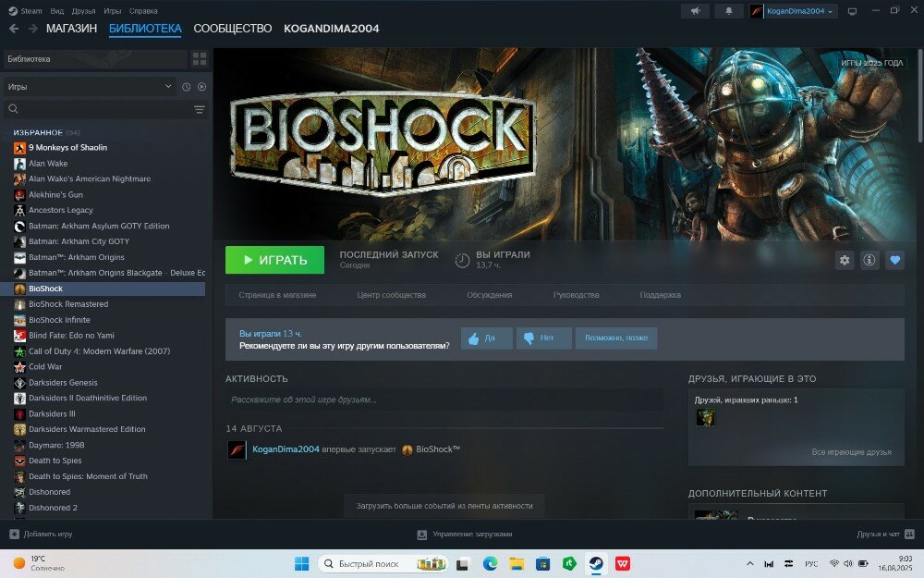Select Cold War in library
Image resolution: width=924 pixels, height=578 pixels.
tap(45, 367)
